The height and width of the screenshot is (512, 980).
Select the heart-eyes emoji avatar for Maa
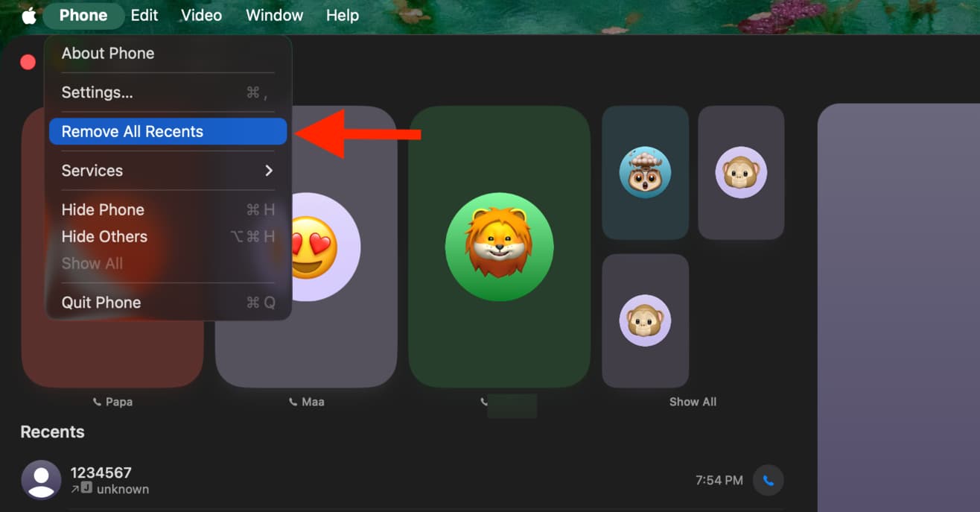point(313,247)
